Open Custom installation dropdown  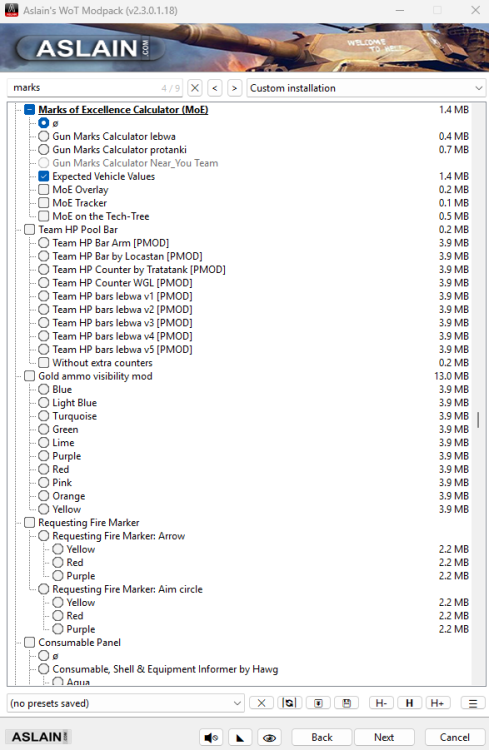click(366, 88)
